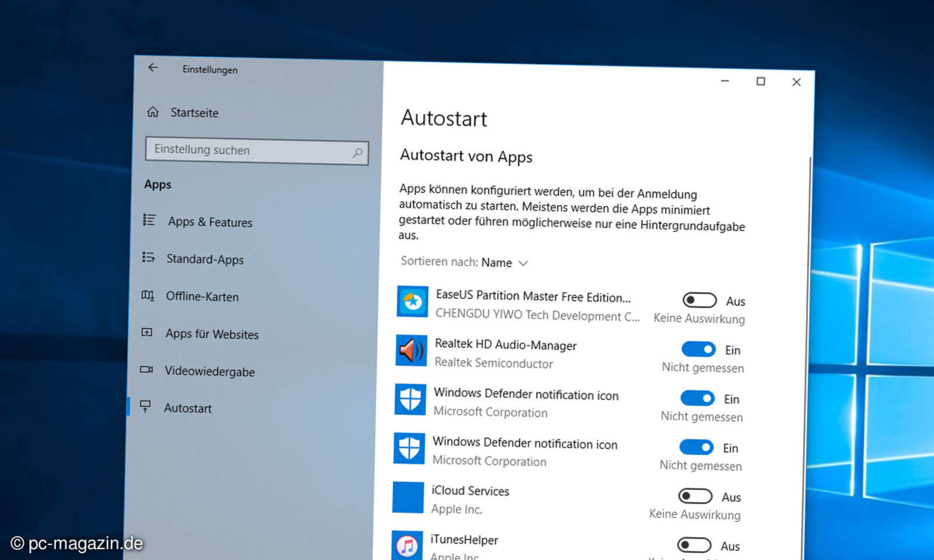Click the Startseite home icon
The height and width of the screenshot is (560, 934).
click(x=153, y=111)
